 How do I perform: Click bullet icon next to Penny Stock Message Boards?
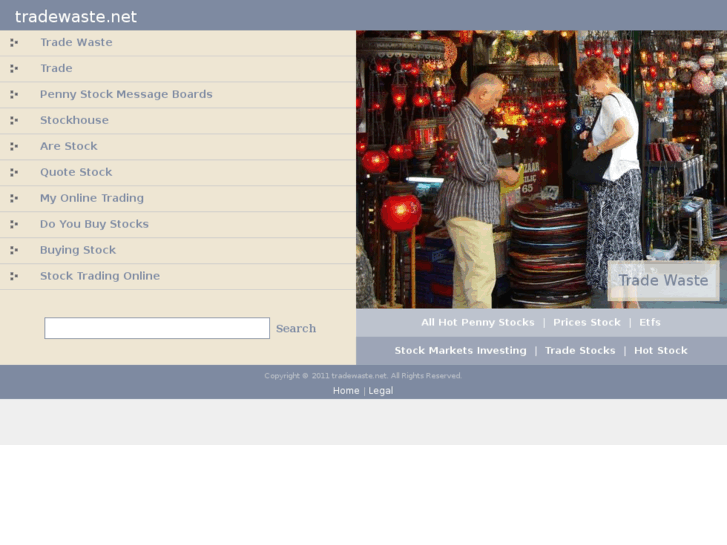14,95
